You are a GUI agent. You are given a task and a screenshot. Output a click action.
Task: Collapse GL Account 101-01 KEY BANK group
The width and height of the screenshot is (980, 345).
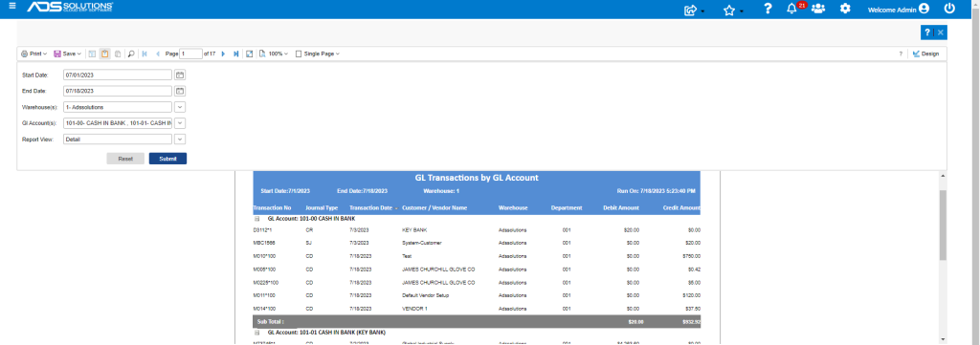pyautogui.click(x=256, y=333)
